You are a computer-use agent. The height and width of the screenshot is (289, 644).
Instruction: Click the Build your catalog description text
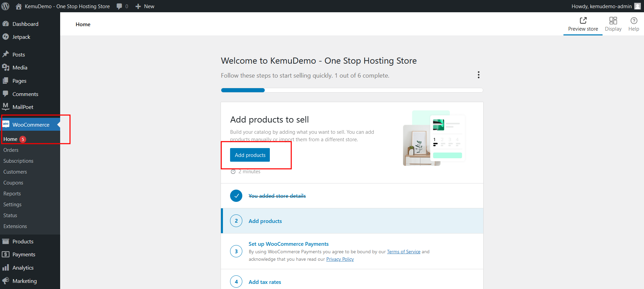tap(302, 135)
